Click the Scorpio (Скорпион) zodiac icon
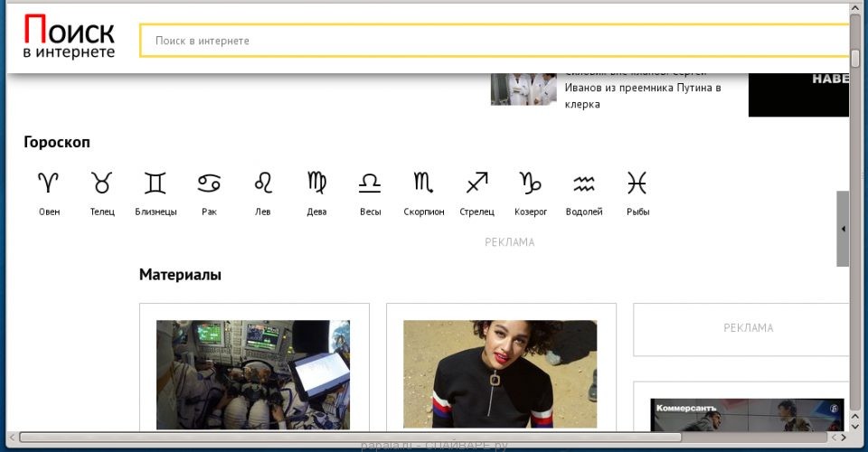Viewport: 868px width, 452px height. point(423,184)
